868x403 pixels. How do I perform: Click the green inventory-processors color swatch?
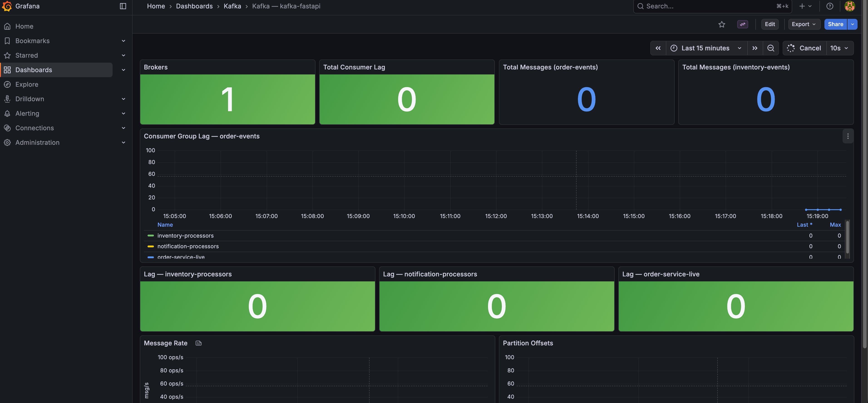pos(151,236)
